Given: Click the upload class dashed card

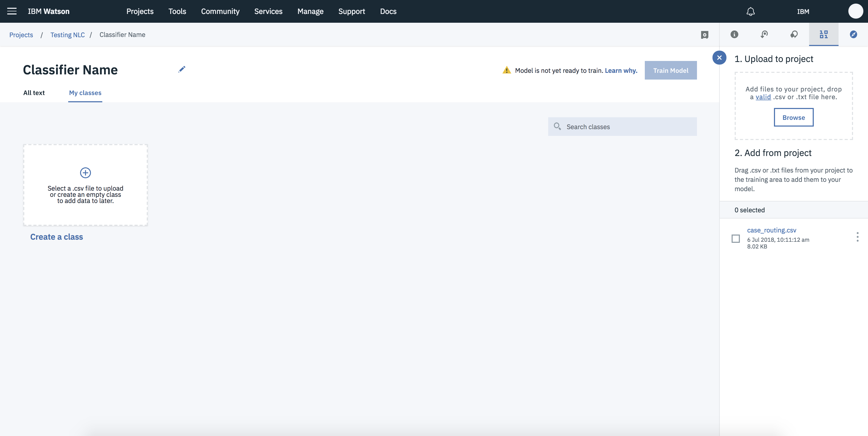Looking at the screenshot, I should point(85,185).
